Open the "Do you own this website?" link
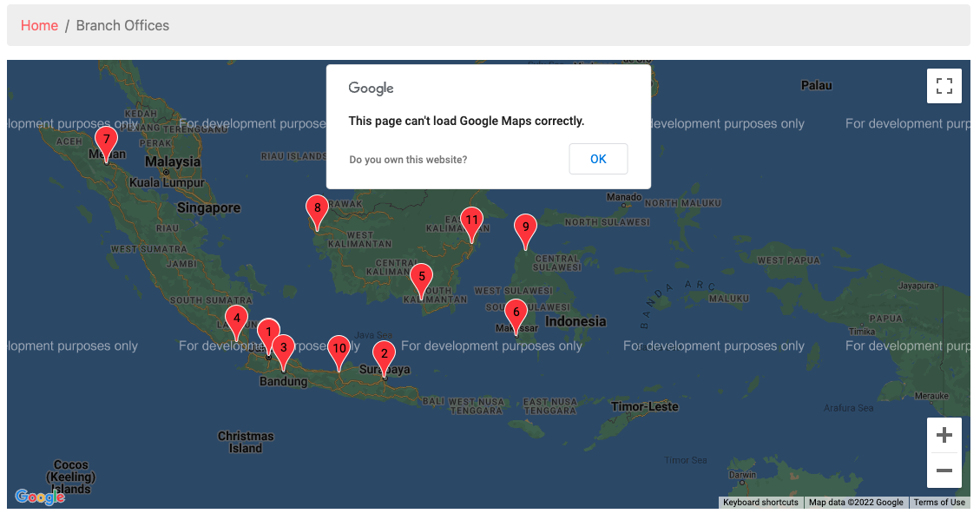980x520 pixels. 408,160
